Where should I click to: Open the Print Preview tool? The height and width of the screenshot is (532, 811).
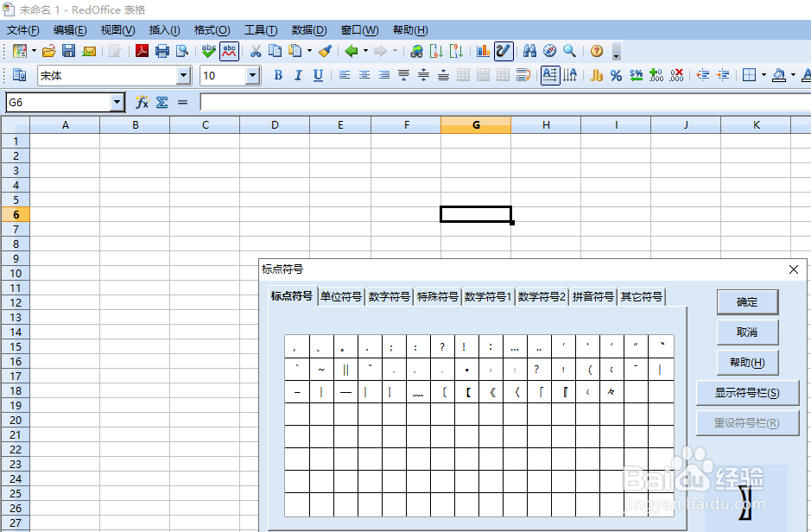pyautogui.click(x=181, y=51)
